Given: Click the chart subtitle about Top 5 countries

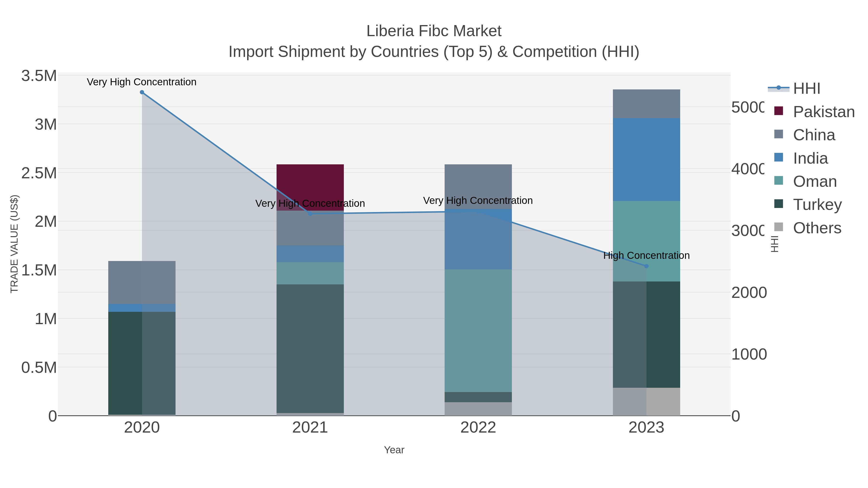Looking at the screenshot, I should 434,52.
